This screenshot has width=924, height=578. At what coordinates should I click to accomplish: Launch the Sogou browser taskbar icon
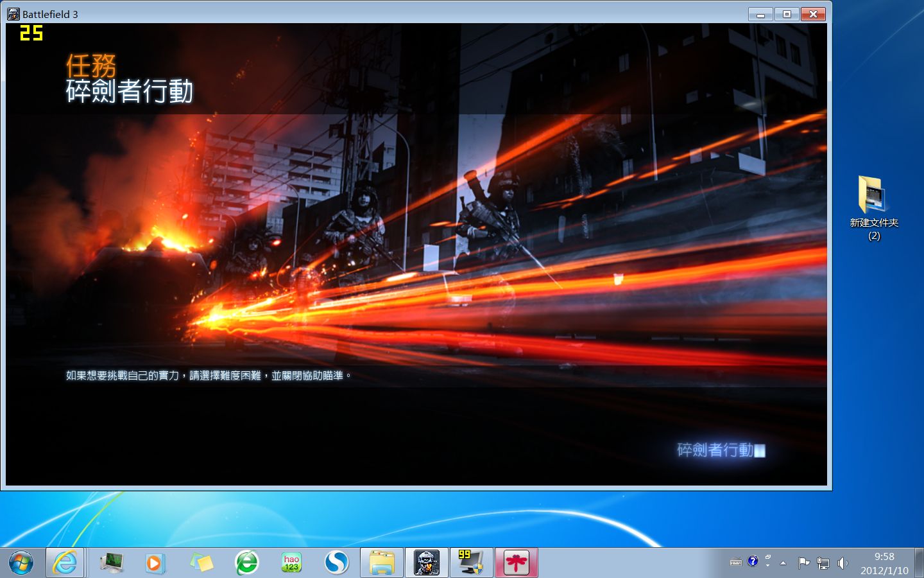coord(336,563)
